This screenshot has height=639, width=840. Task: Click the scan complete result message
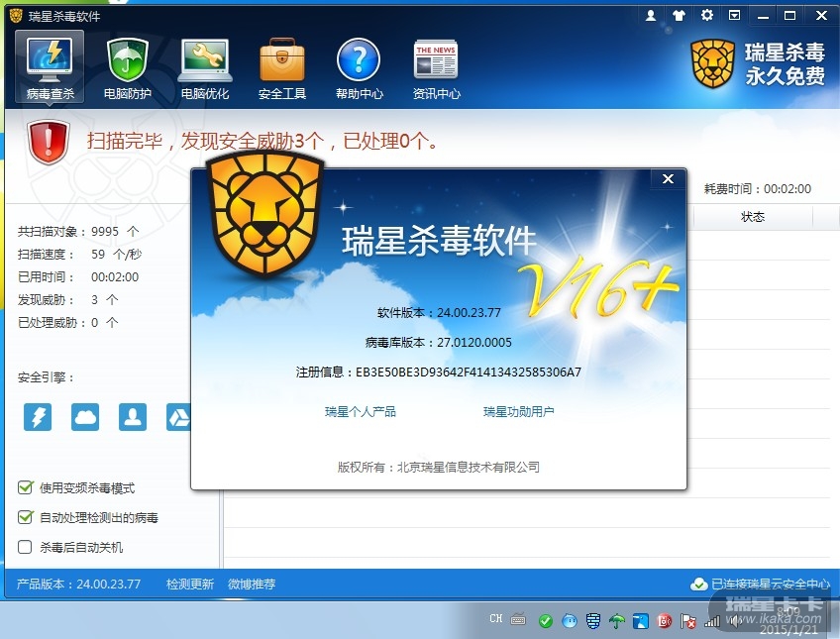click(x=262, y=141)
